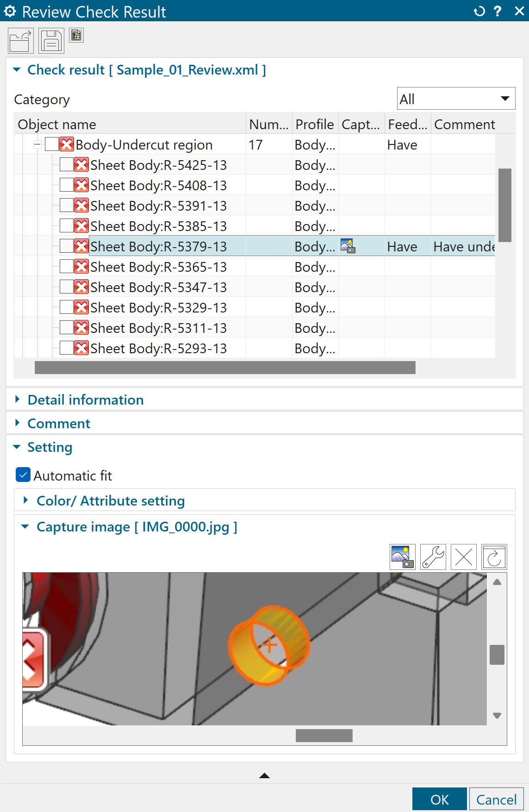529x812 pixels.
Task: Sort by the Object name column header
Action: click(x=130, y=124)
